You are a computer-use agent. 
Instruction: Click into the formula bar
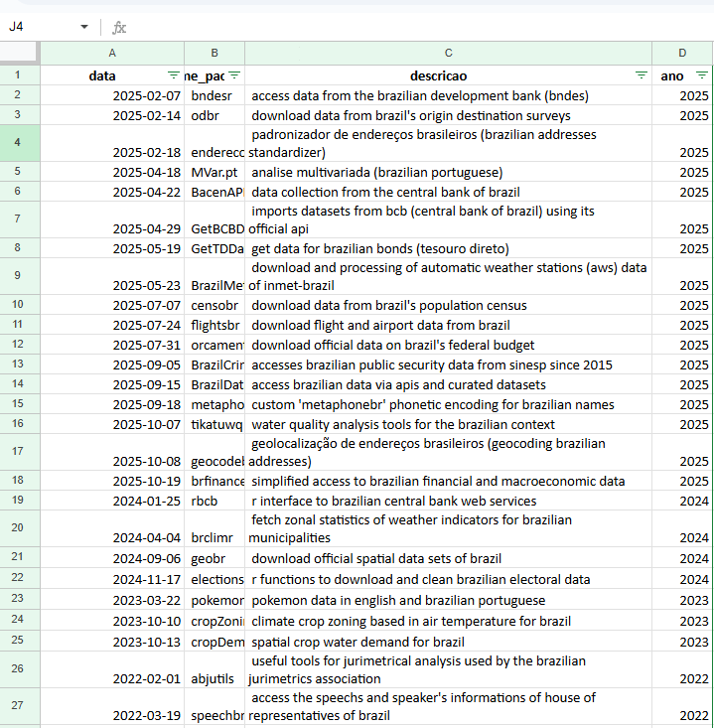(418, 28)
